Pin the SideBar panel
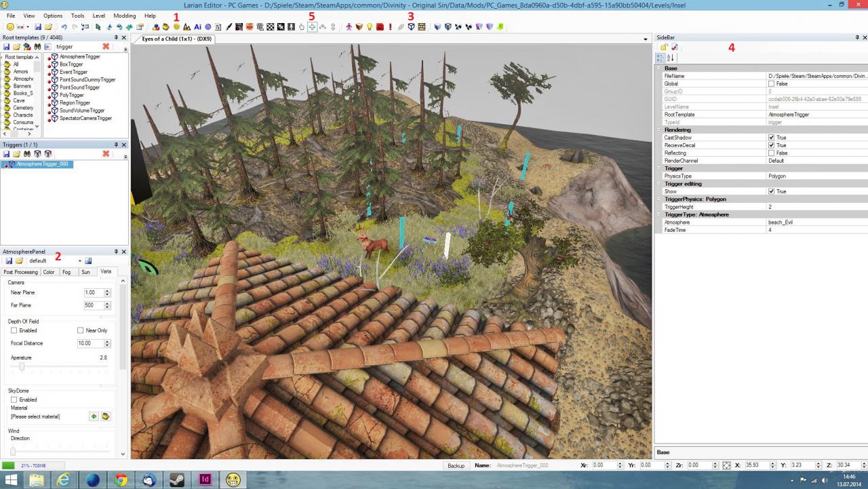868x489 pixels. (x=857, y=37)
